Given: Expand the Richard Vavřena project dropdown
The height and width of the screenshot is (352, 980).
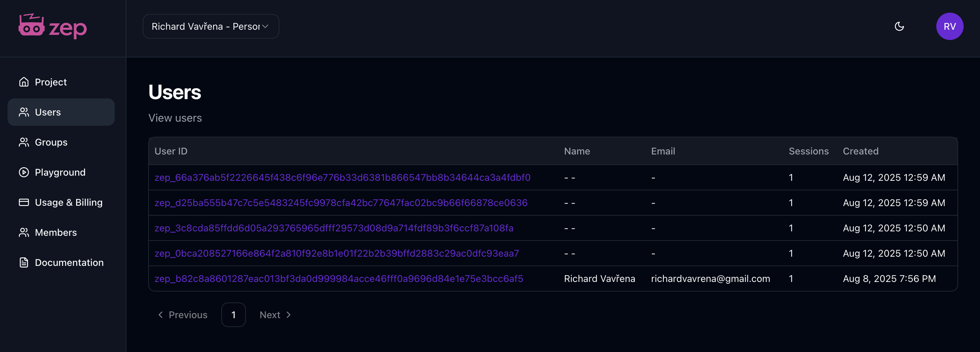Looking at the screenshot, I should [x=211, y=26].
